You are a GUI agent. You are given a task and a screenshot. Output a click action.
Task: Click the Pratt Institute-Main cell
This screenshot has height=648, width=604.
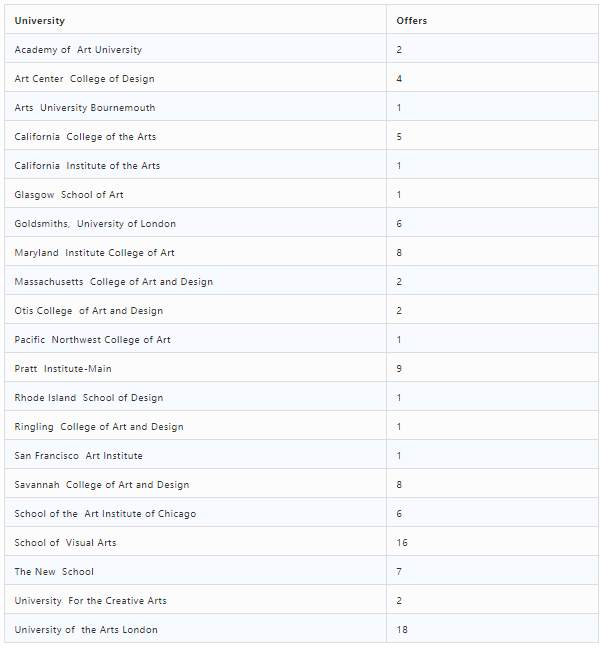coord(195,367)
